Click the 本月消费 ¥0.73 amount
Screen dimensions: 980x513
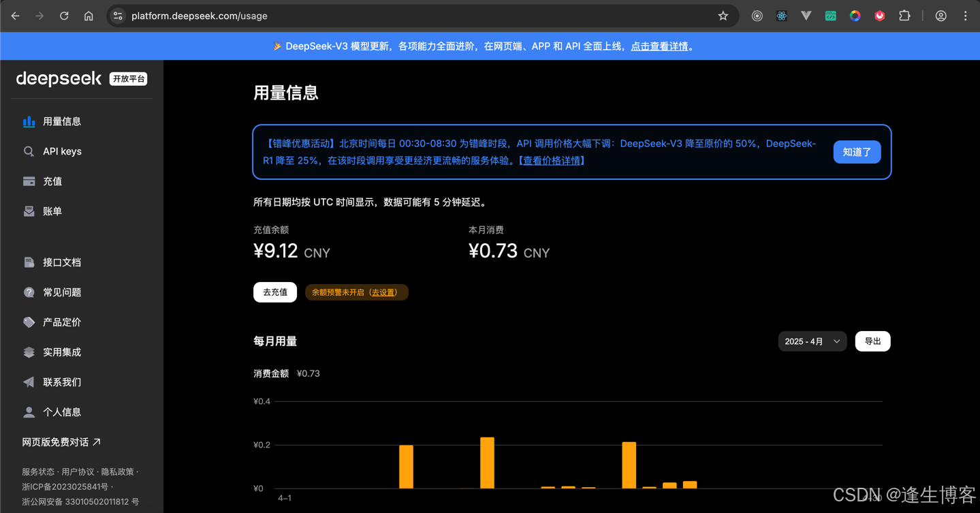(493, 251)
